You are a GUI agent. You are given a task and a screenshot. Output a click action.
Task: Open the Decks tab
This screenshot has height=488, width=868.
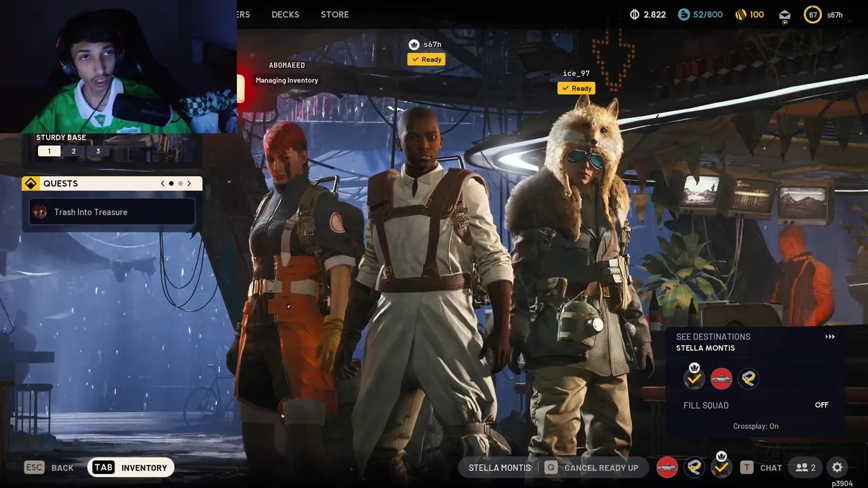click(285, 14)
